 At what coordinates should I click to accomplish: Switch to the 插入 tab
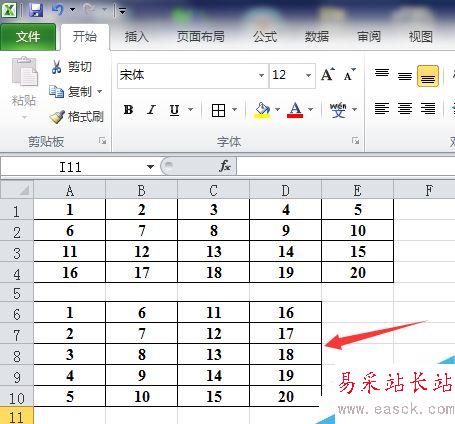pos(137,37)
